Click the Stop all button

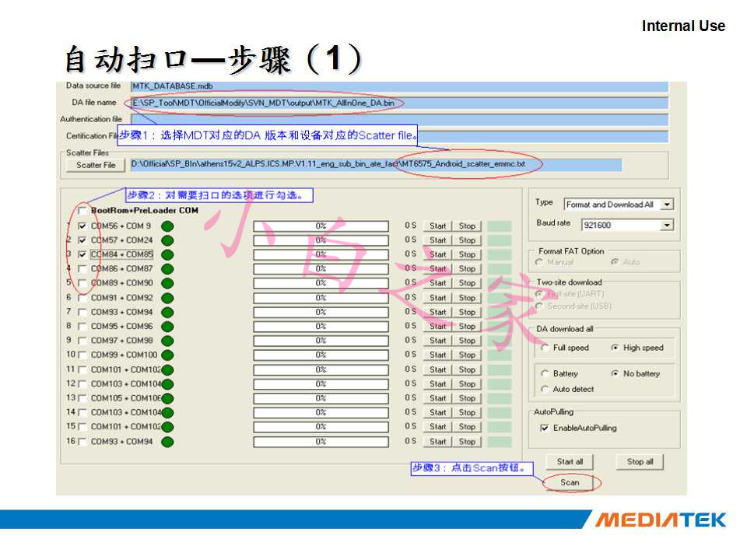tap(640, 461)
